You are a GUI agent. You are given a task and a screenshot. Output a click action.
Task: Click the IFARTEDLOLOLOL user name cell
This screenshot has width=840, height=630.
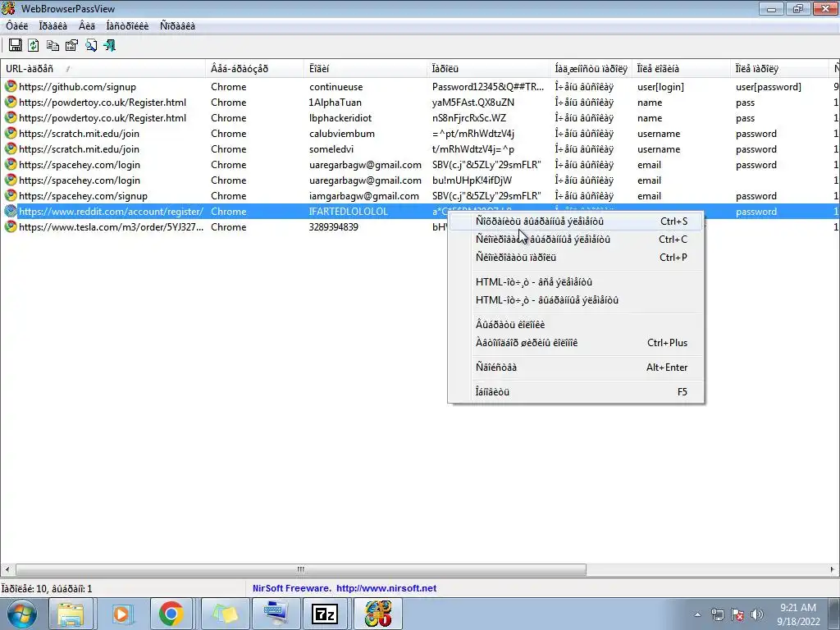coord(348,212)
